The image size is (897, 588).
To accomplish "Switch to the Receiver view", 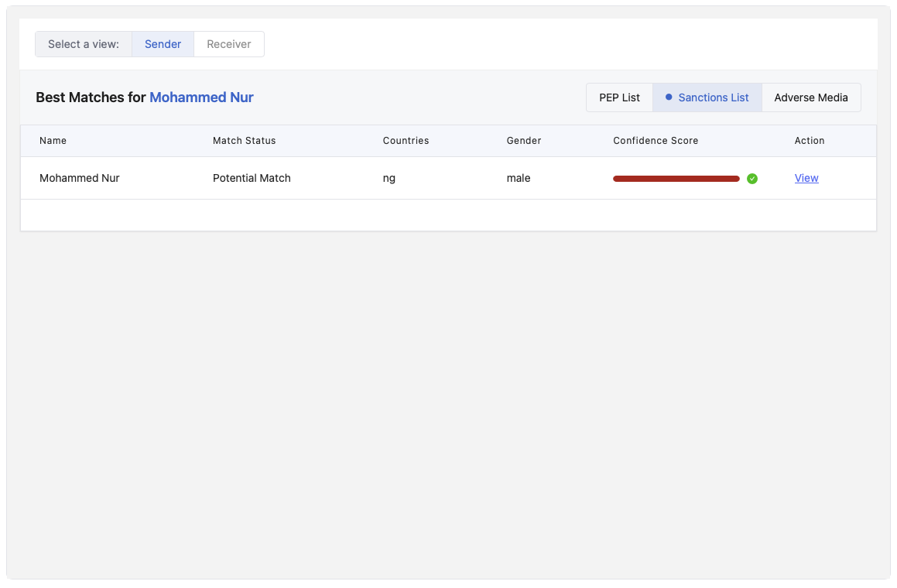I will [x=228, y=44].
